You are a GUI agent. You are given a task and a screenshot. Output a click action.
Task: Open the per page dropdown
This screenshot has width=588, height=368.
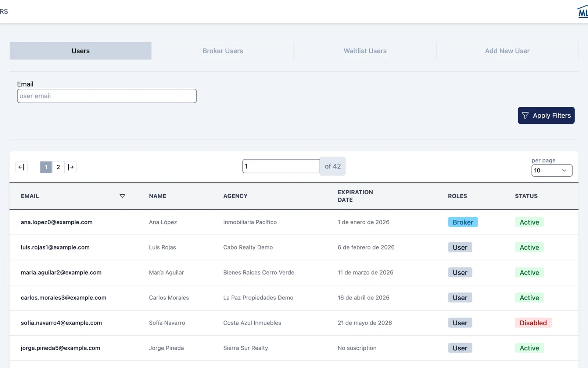[x=552, y=170]
